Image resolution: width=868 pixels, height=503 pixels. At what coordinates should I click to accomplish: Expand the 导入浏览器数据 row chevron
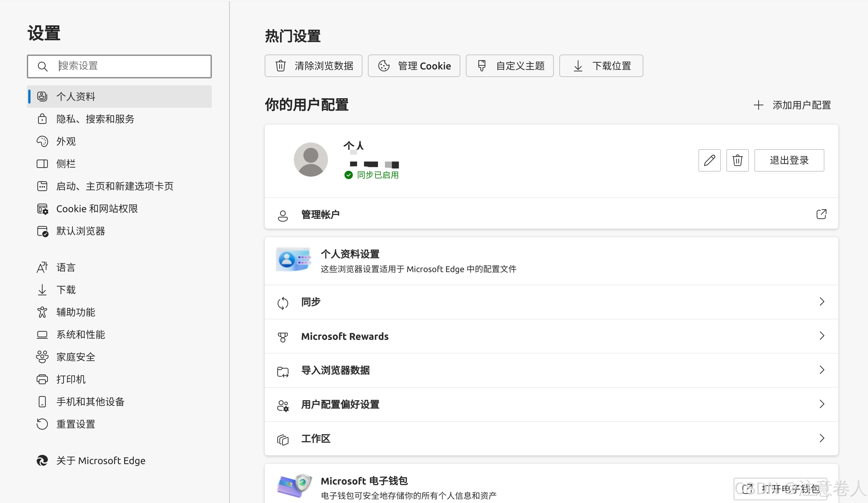click(x=822, y=370)
